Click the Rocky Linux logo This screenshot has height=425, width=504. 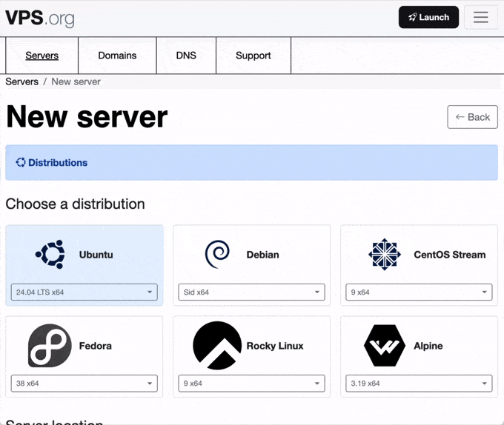click(217, 345)
